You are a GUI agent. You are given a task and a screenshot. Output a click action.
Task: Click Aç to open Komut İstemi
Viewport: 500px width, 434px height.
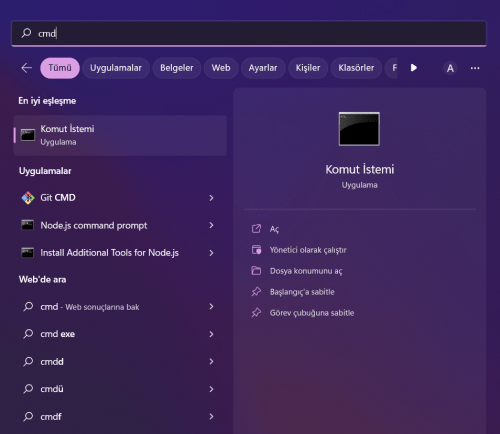point(274,229)
